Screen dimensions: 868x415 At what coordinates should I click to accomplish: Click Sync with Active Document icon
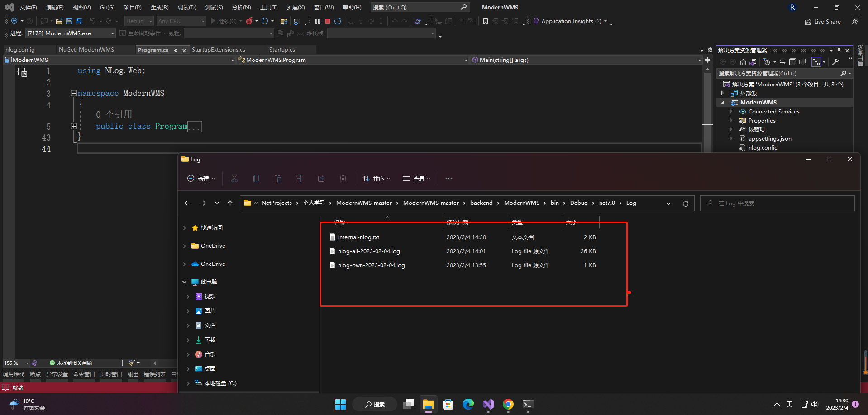coord(782,62)
